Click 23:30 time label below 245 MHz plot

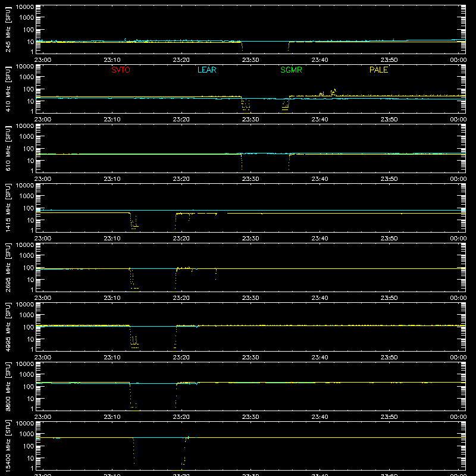[x=250, y=60]
